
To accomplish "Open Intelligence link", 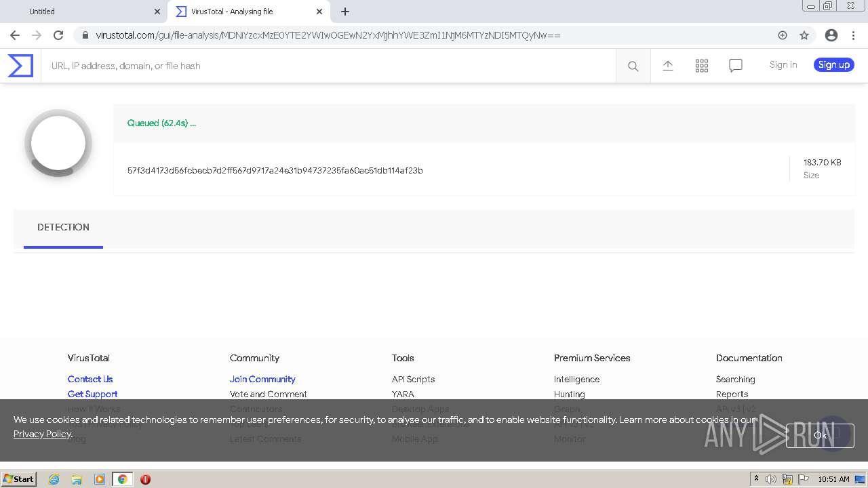I will [576, 380].
